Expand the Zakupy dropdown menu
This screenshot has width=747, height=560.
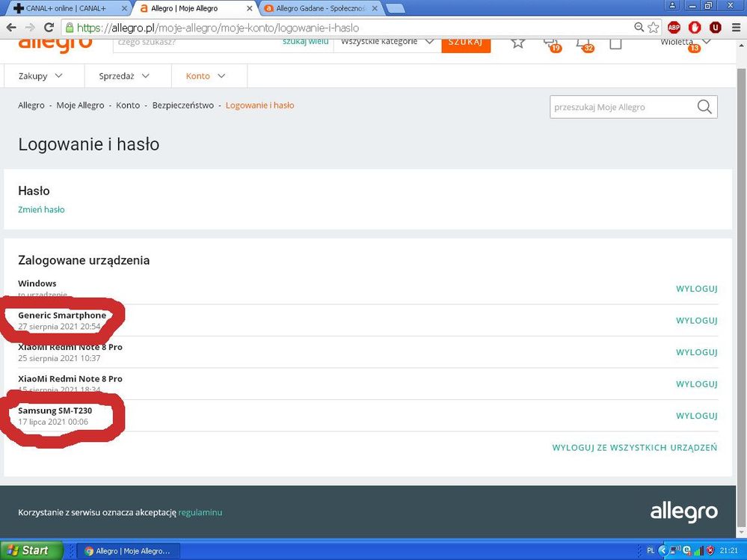click(x=40, y=76)
